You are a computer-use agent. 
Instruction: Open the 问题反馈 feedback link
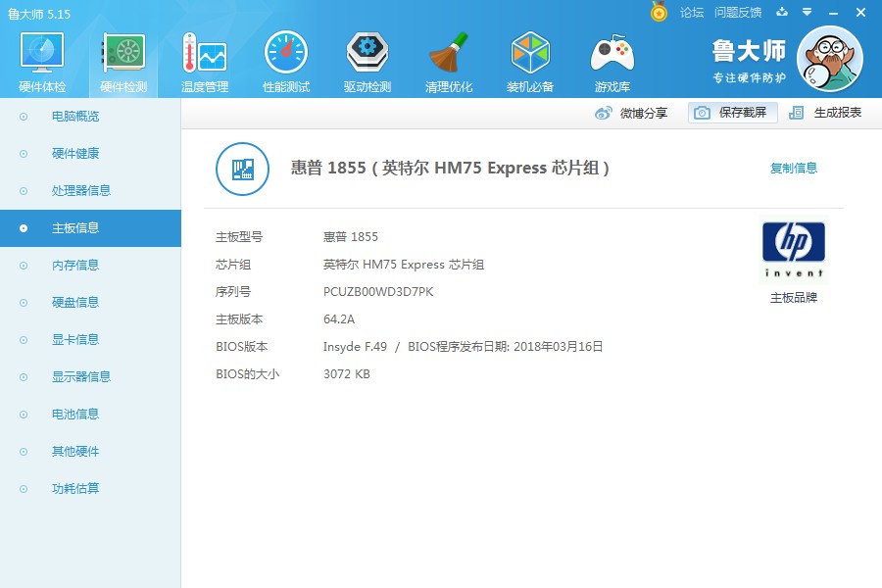click(x=738, y=13)
